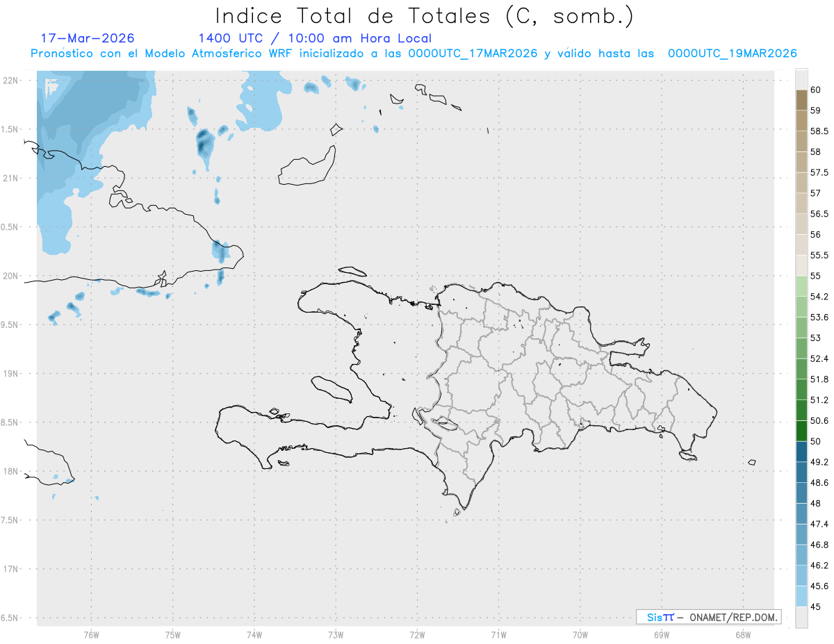Click the '72W' longitude label
The height and width of the screenshot is (644, 834).
tap(417, 635)
